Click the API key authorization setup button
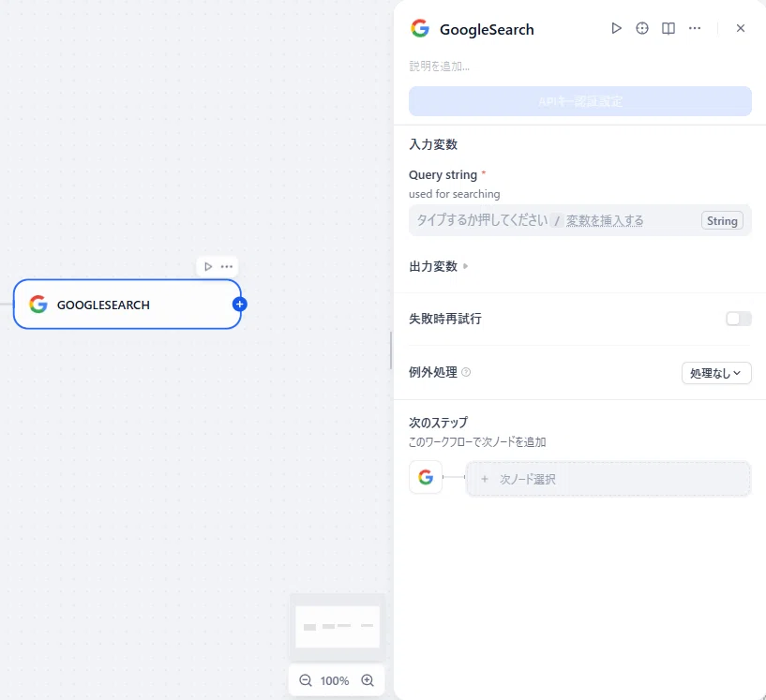Image resolution: width=766 pixels, height=700 pixels. click(579, 101)
